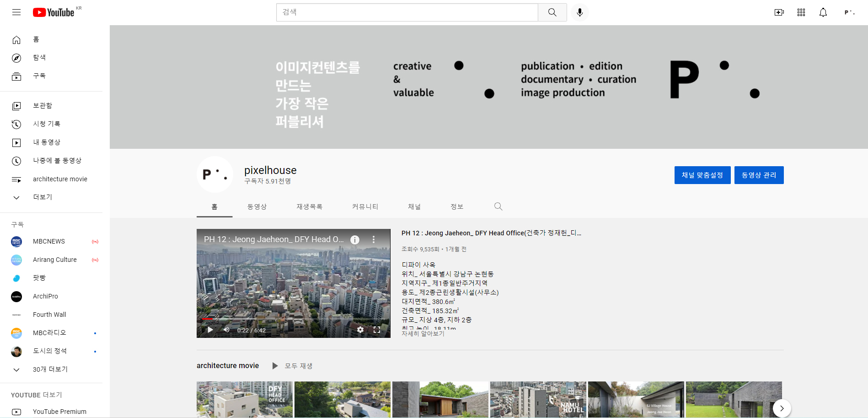
Task: Open 내 동영상 in the sidebar
Action: coord(51,142)
